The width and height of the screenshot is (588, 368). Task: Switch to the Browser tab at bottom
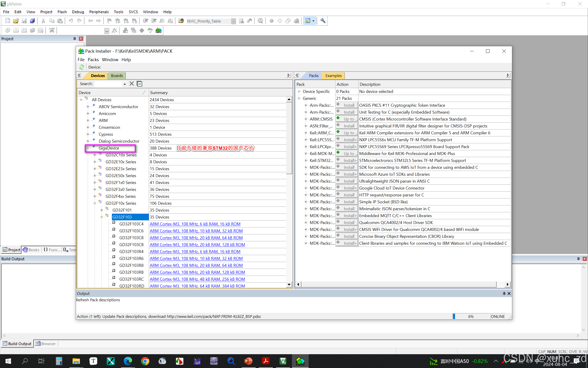[46, 344]
